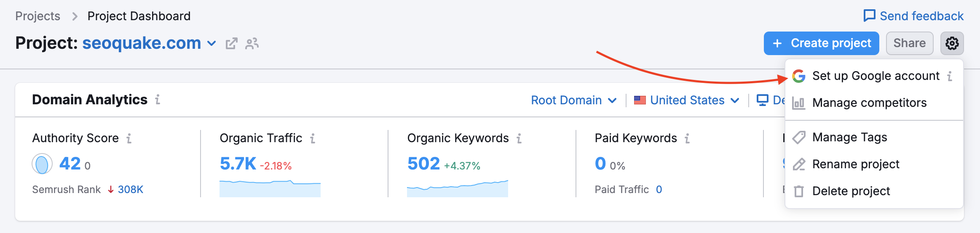
Task: Open the United States country dropdown
Action: (687, 100)
